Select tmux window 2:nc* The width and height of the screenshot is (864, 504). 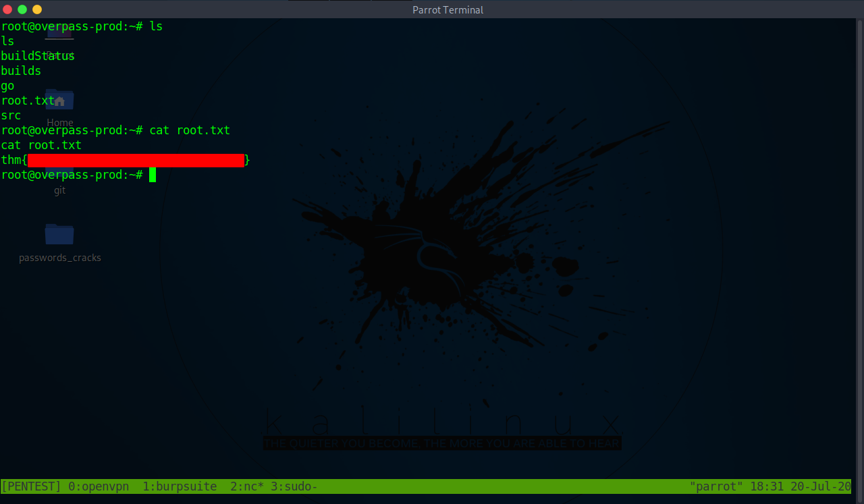[x=247, y=486]
